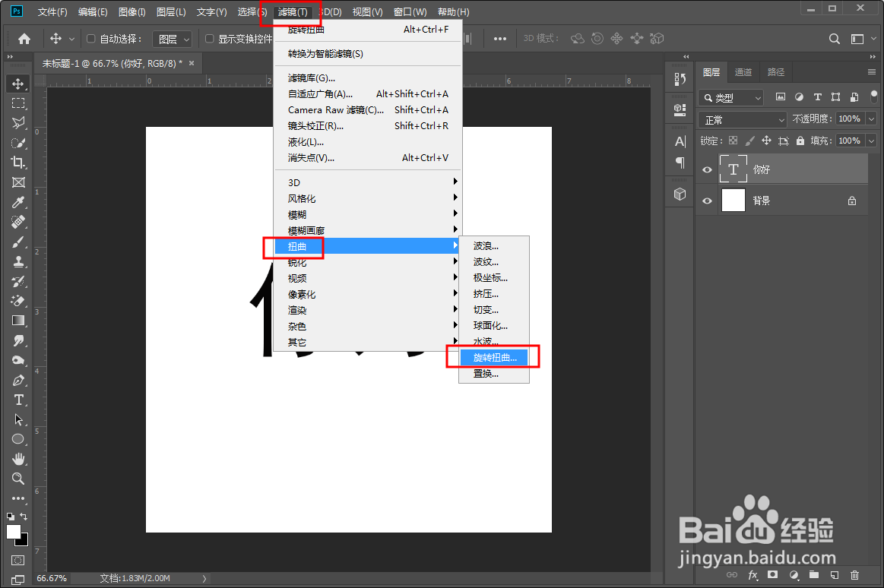The width and height of the screenshot is (884, 588).
Task: Open the 正常 blend mode dropdown
Action: tap(743, 119)
